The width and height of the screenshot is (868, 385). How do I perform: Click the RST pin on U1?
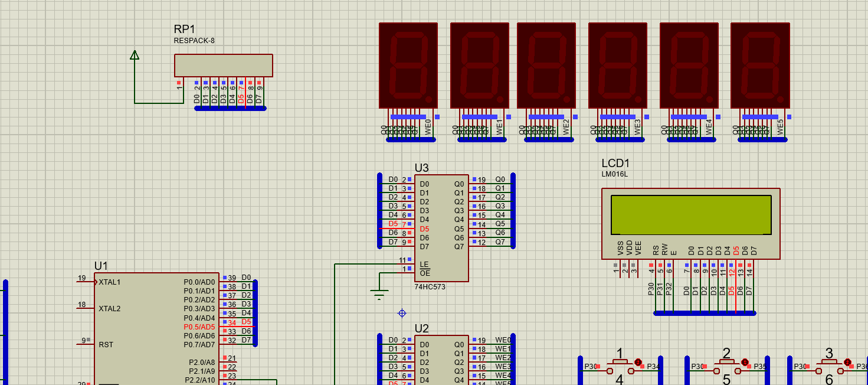tap(106, 344)
